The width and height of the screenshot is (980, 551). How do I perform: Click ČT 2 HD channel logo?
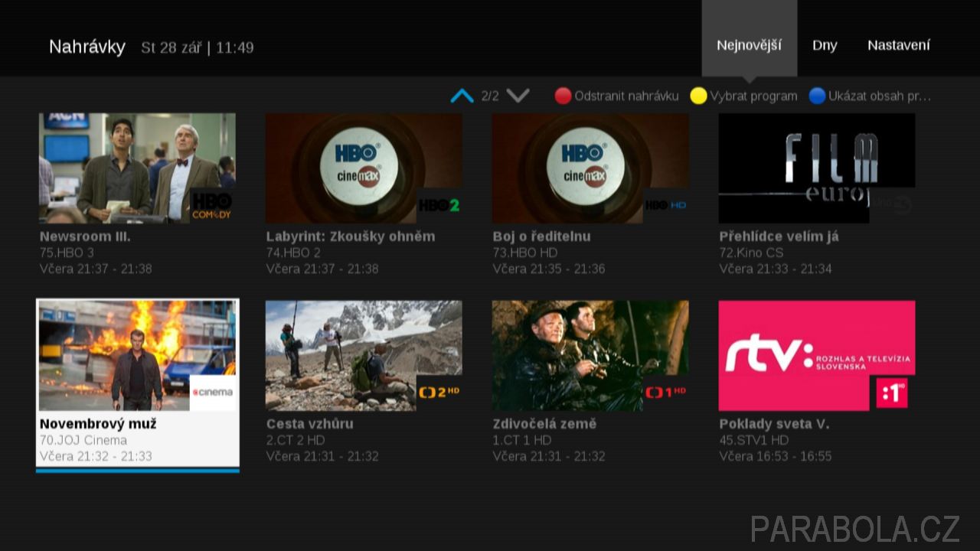439,393
